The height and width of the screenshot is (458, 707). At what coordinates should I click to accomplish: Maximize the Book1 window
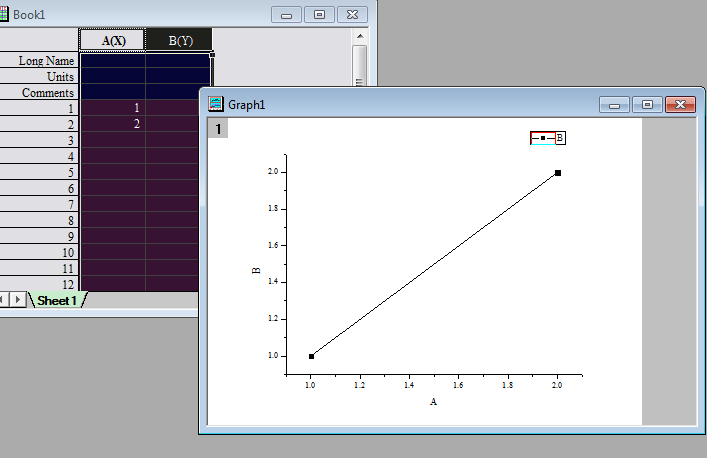[x=319, y=15]
